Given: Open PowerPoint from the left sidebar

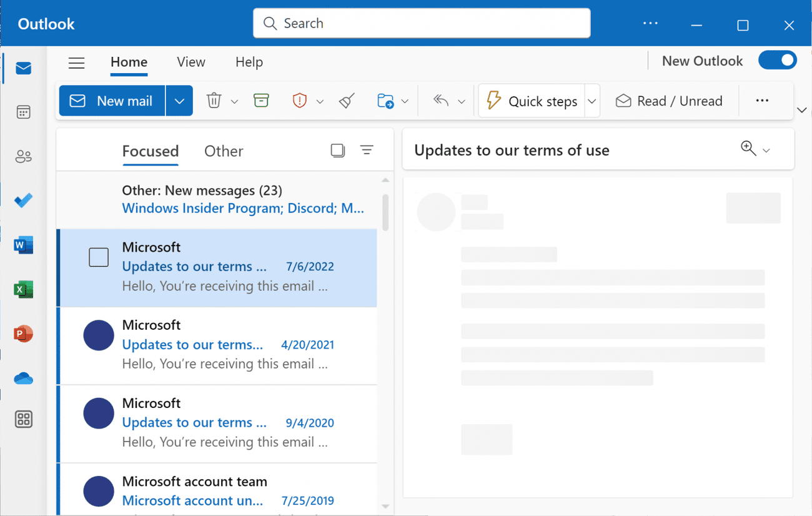Looking at the screenshot, I should click(23, 334).
